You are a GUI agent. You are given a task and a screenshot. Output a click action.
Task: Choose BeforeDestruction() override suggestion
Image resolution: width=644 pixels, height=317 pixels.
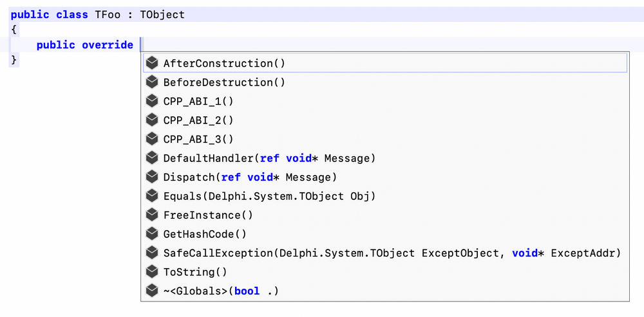pyautogui.click(x=224, y=82)
